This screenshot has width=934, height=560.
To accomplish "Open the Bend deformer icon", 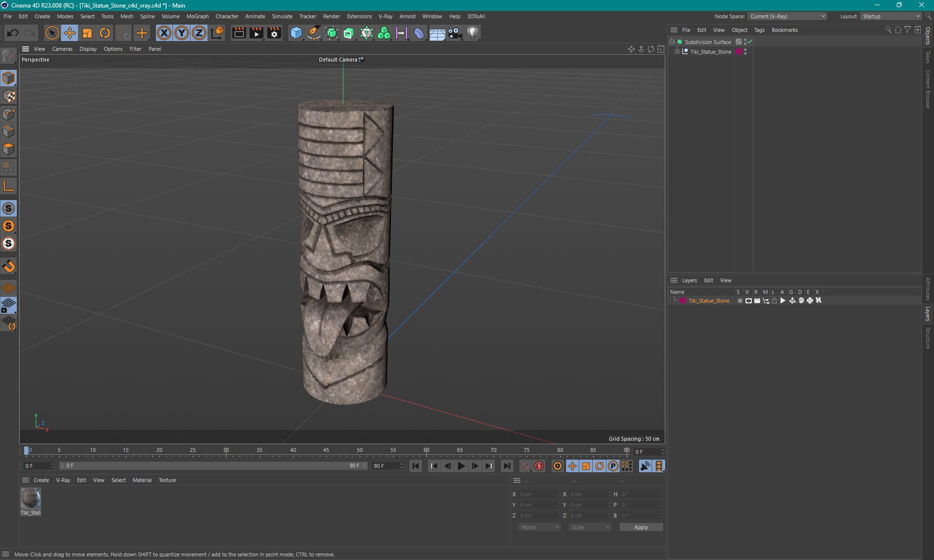I will [419, 33].
